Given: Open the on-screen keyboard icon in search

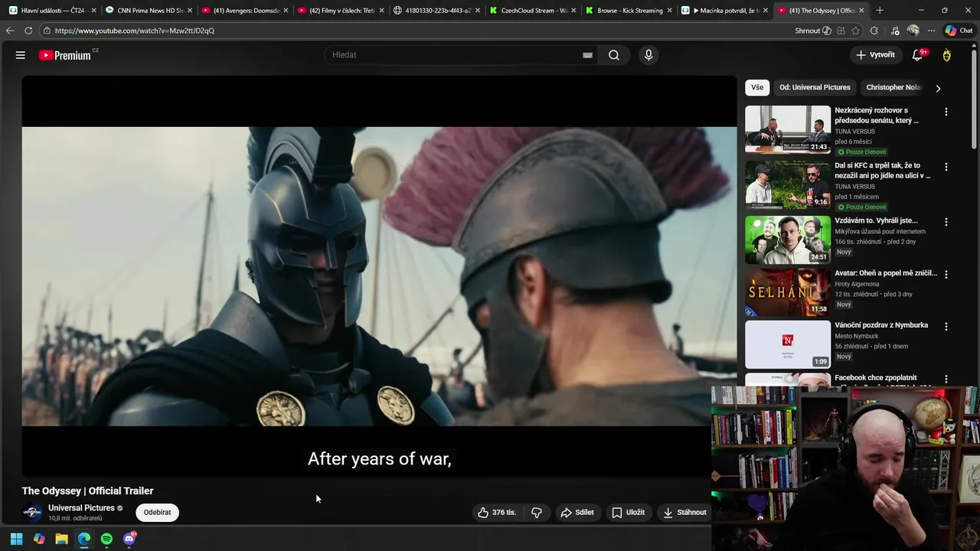Looking at the screenshot, I should [587, 55].
